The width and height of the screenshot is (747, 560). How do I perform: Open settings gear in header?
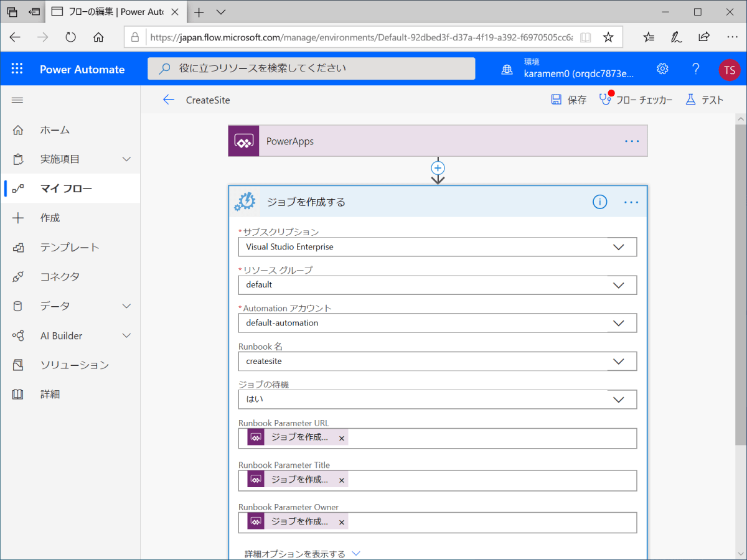[663, 69]
